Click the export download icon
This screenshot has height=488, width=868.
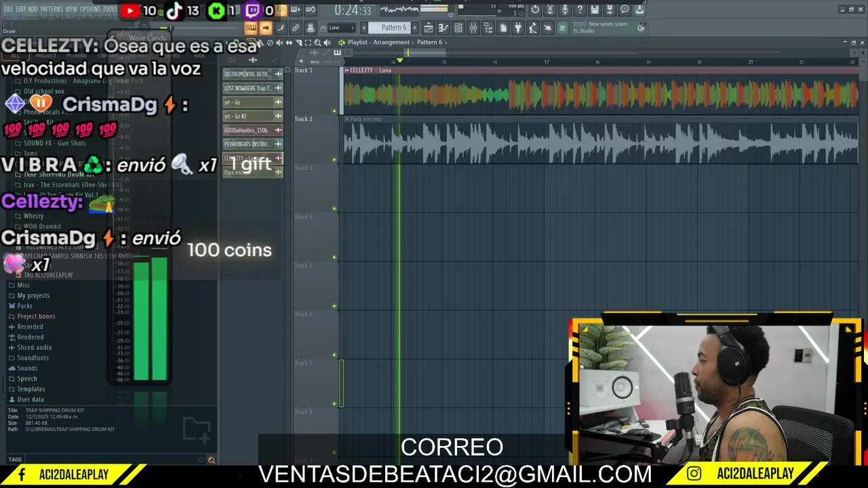coord(639,10)
